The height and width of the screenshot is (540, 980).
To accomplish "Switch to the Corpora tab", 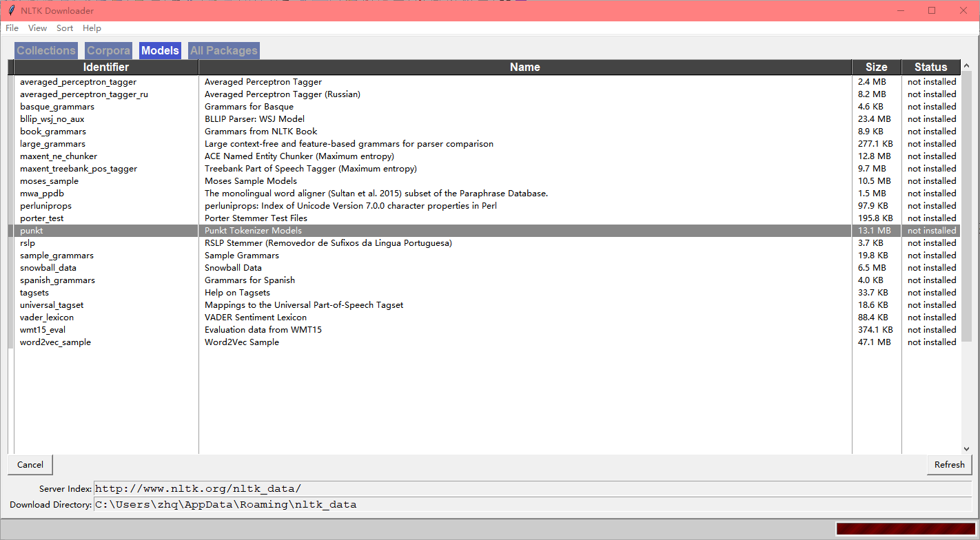I will tap(109, 50).
